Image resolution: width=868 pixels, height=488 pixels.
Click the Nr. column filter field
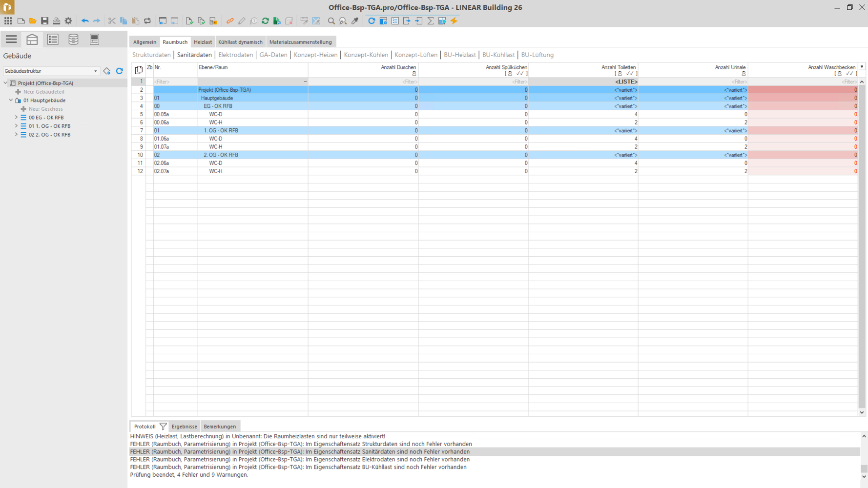175,82
